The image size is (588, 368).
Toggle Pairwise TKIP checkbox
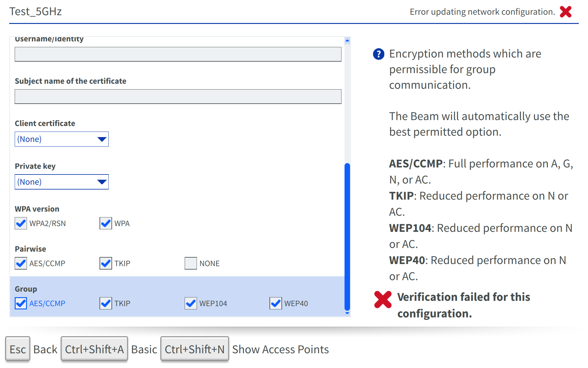coord(106,263)
